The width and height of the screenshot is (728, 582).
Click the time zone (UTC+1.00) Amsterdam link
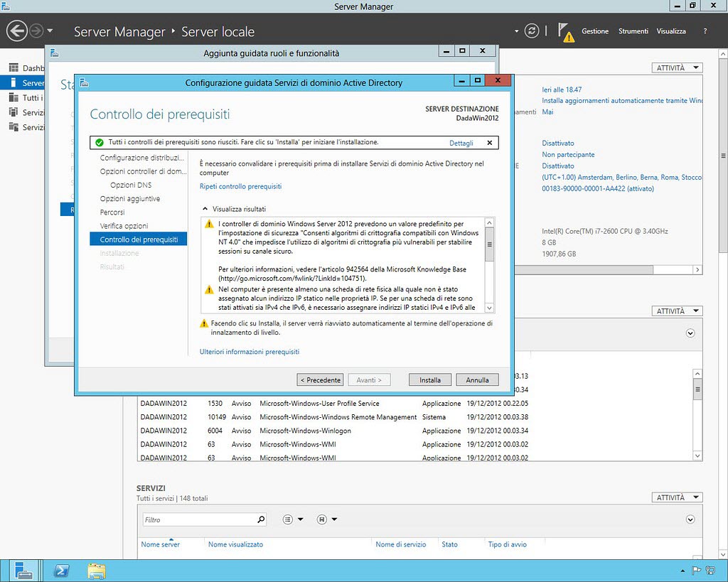point(621,177)
